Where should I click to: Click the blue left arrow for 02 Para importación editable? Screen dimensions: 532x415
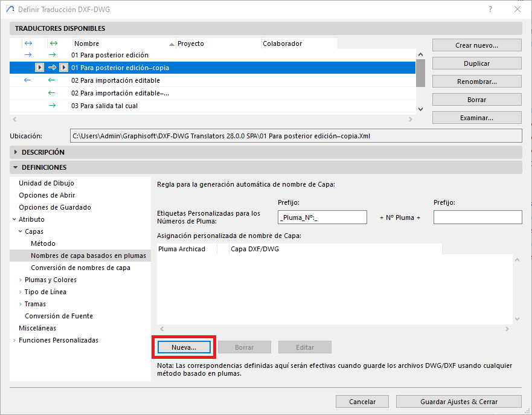click(x=28, y=80)
